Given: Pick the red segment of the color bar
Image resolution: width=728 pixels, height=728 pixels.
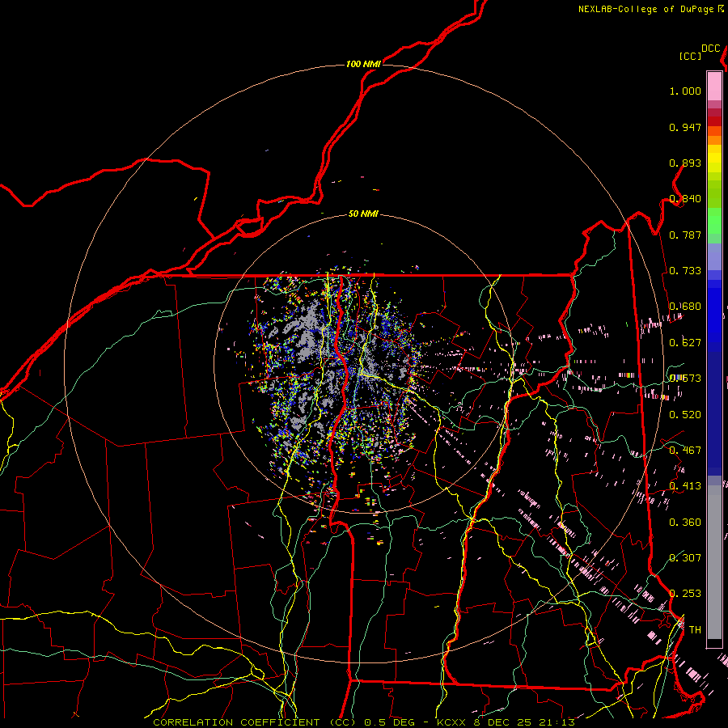Looking at the screenshot, I should tap(714, 121).
